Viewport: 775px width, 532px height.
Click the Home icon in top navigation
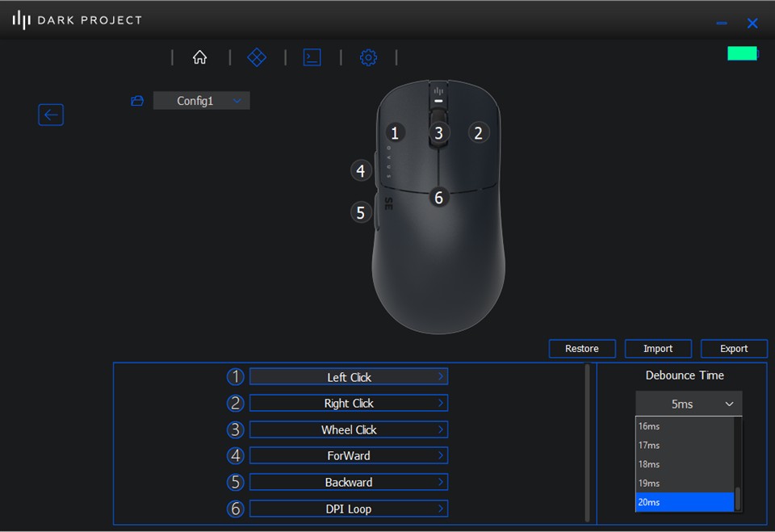click(x=199, y=57)
